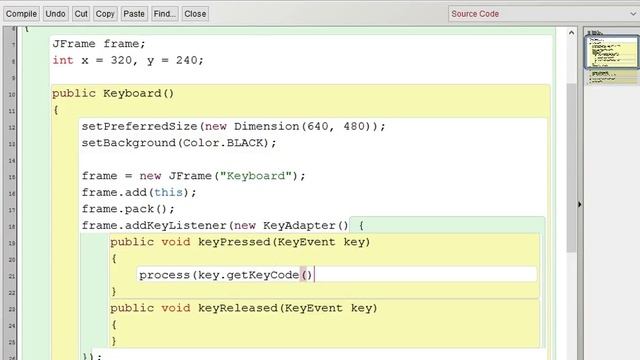Open the Source Code view dropdown
Screen dimensions: 640x360
click(544, 14)
